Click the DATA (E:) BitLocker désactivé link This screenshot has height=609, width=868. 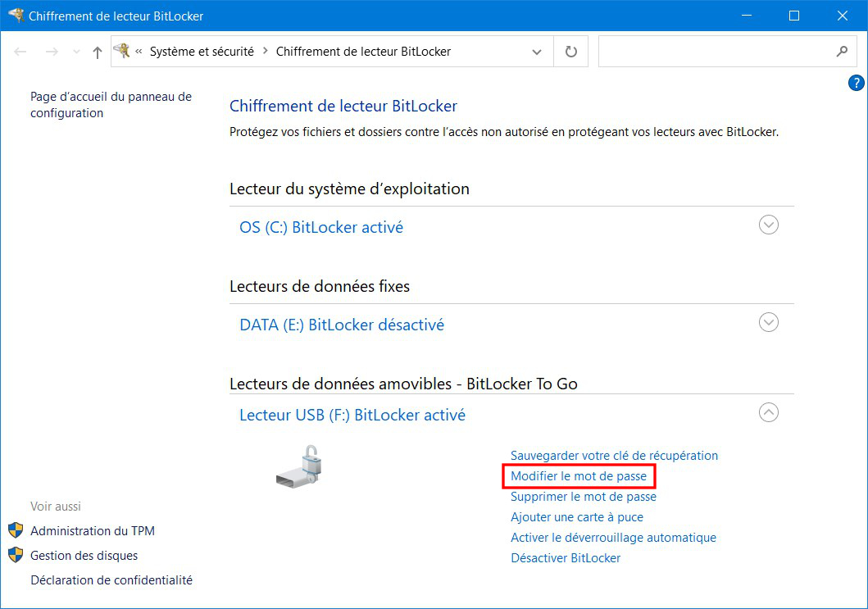tap(342, 325)
